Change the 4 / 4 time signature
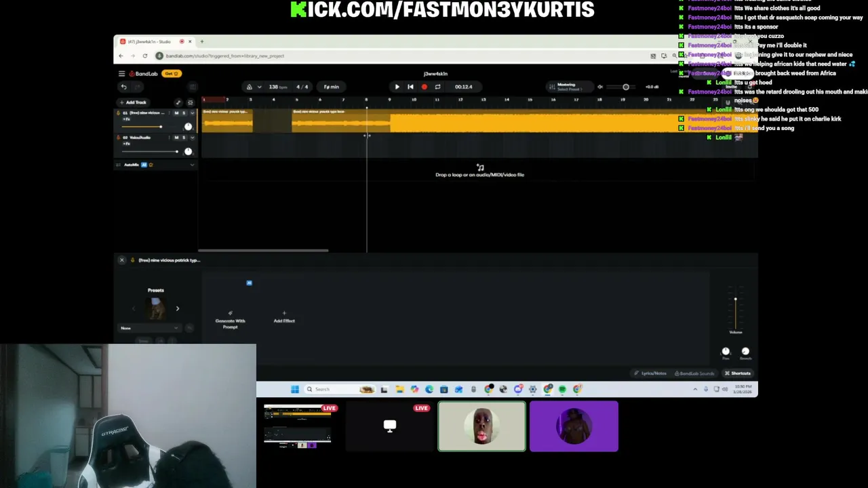 point(302,87)
